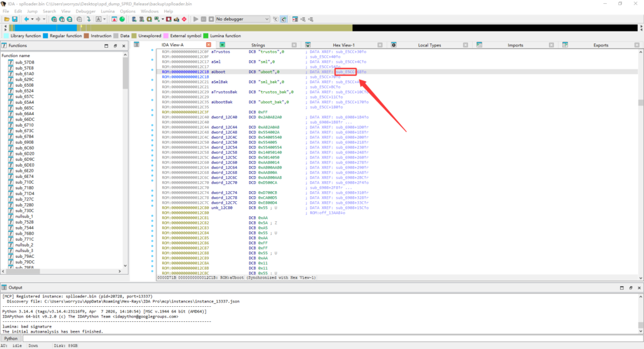644x349 pixels.
Task: Click the pause process toolbar icon
Action: pyautogui.click(x=204, y=19)
